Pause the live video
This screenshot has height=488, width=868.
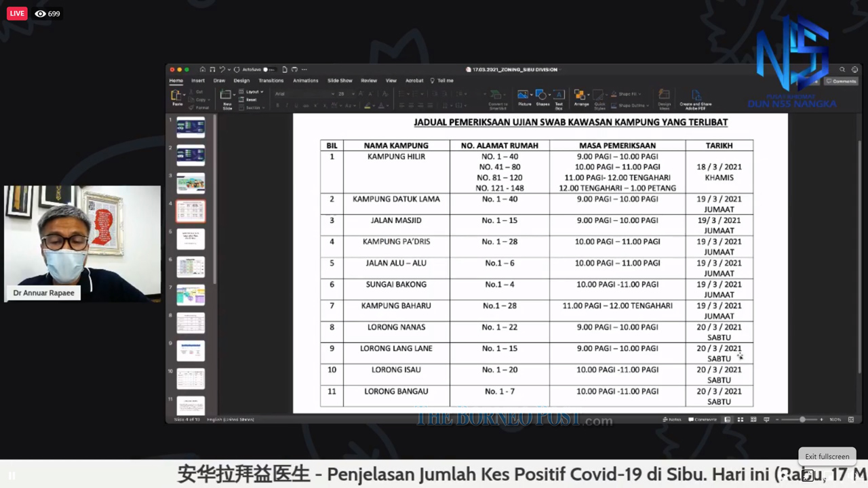click(12, 476)
